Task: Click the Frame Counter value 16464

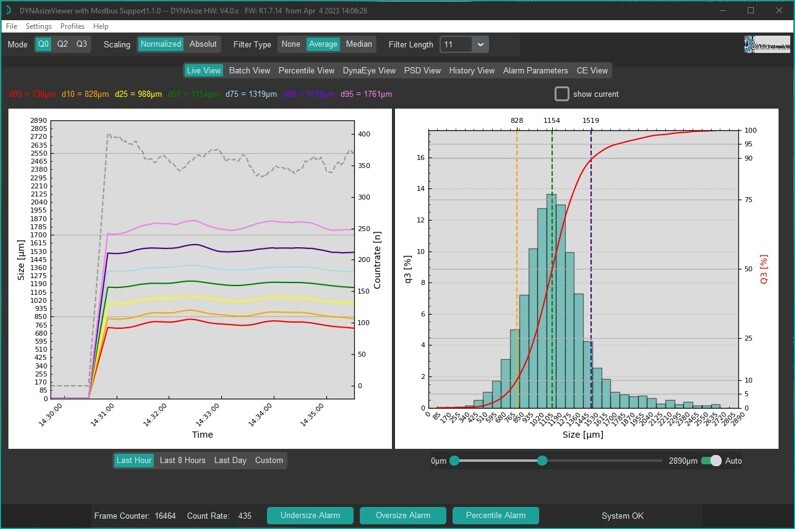Action: pyautogui.click(x=165, y=516)
